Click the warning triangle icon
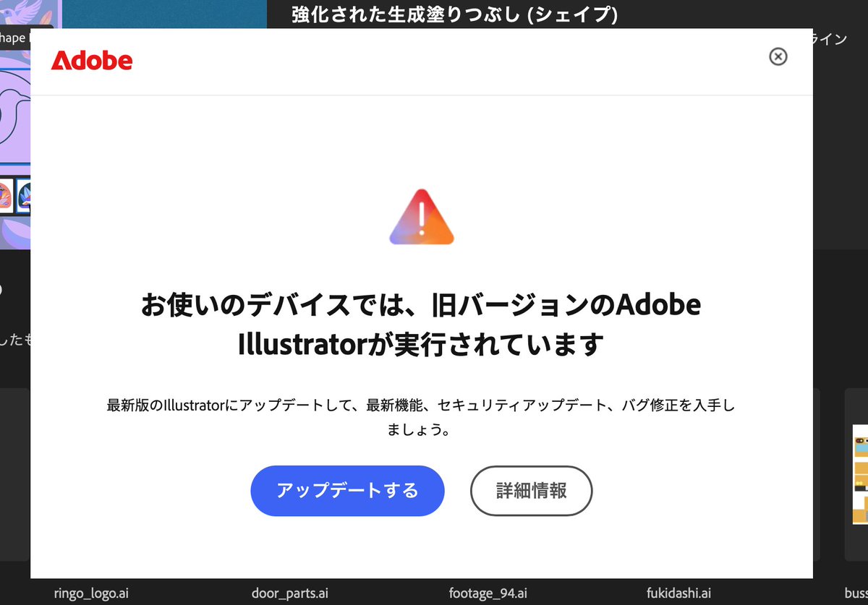Viewport: 868px width, 605px height. [422, 217]
